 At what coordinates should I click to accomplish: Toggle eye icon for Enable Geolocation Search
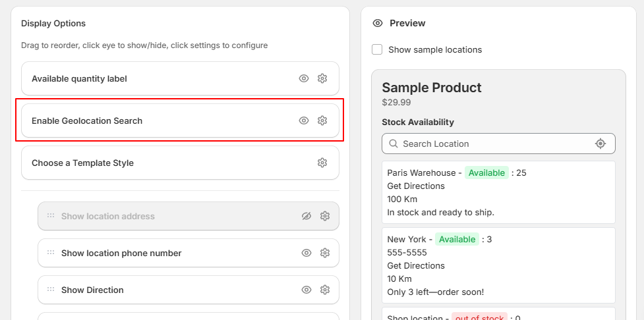click(x=303, y=120)
